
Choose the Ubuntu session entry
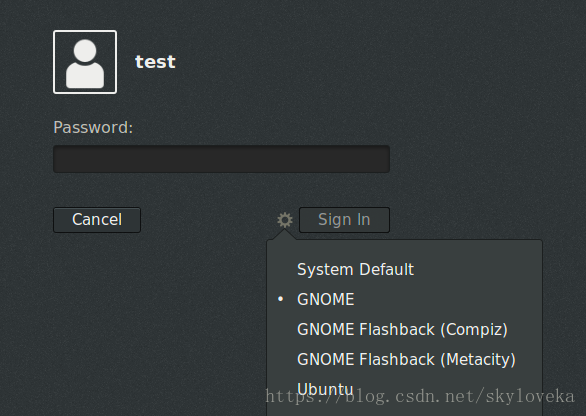pos(325,389)
